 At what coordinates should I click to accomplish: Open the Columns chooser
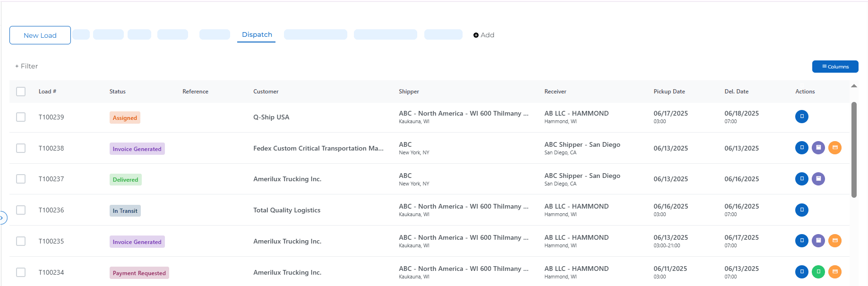coord(835,67)
